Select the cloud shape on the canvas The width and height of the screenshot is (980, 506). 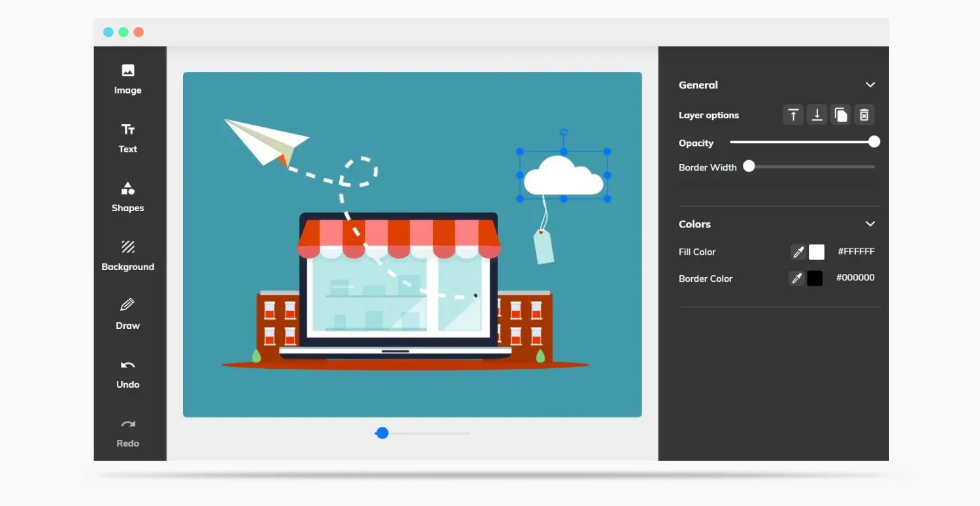563,175
